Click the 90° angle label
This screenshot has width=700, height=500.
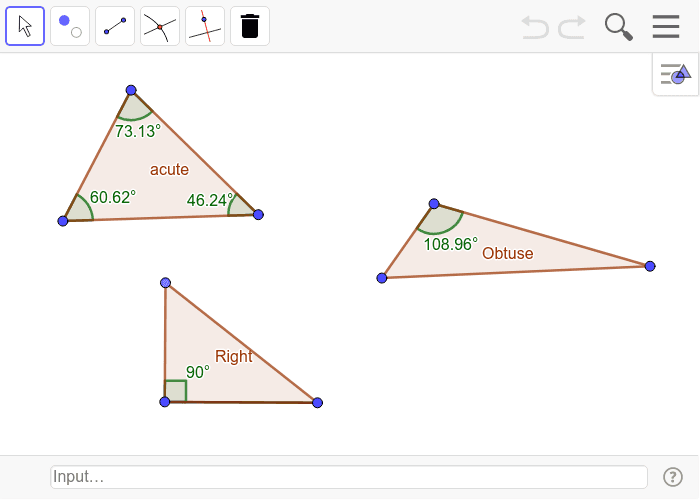pos(197,372)
